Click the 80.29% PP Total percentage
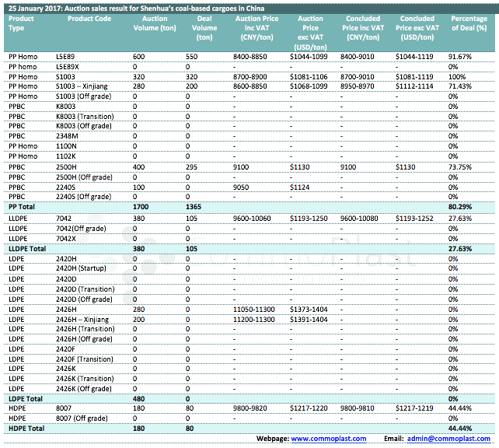This screenshot has height=448, width=499. pyautogui.click(x=461, y=208)
